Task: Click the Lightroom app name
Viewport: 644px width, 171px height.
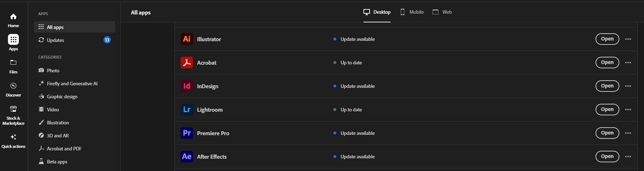Action: click(x=210, y=110)
